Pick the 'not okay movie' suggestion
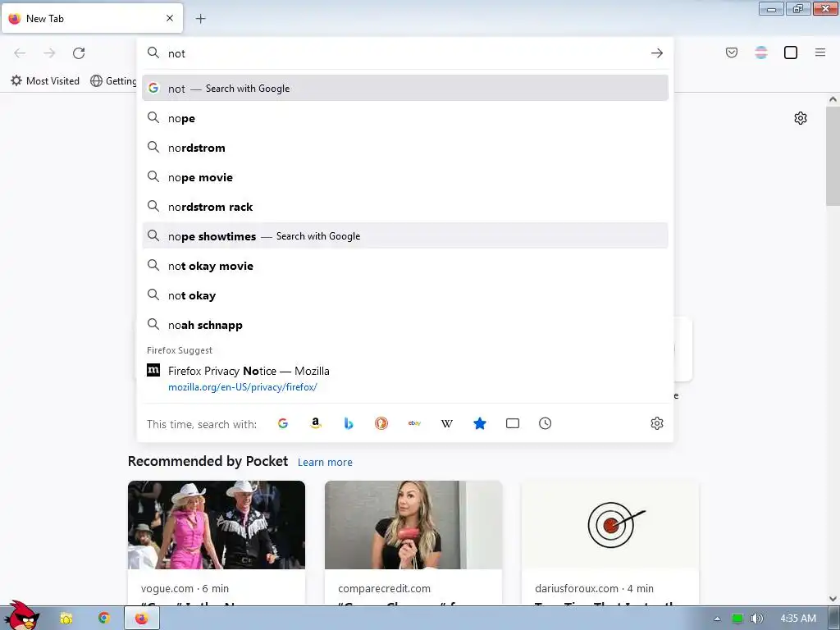Viewport: 840px width, 630px height. (405, 266)
